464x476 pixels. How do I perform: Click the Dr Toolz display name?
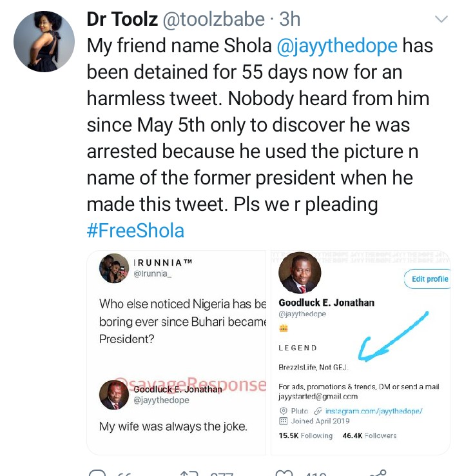click(x=122, y=20)
